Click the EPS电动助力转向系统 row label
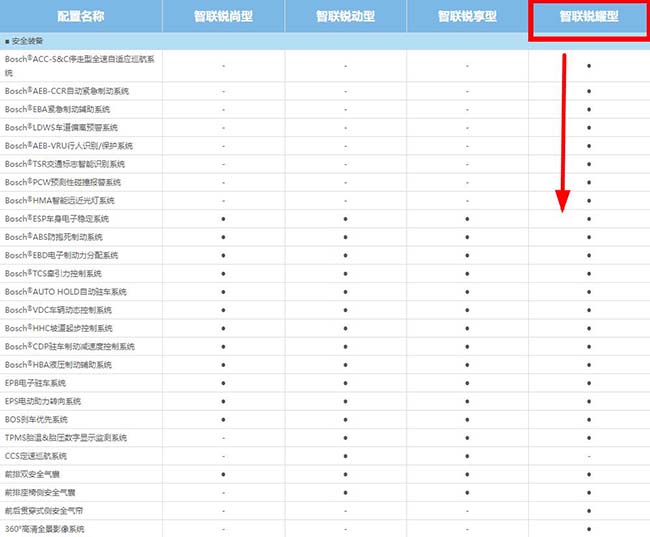Image resolution: width=650 pixels, height=537 pixels. point(43,401)
